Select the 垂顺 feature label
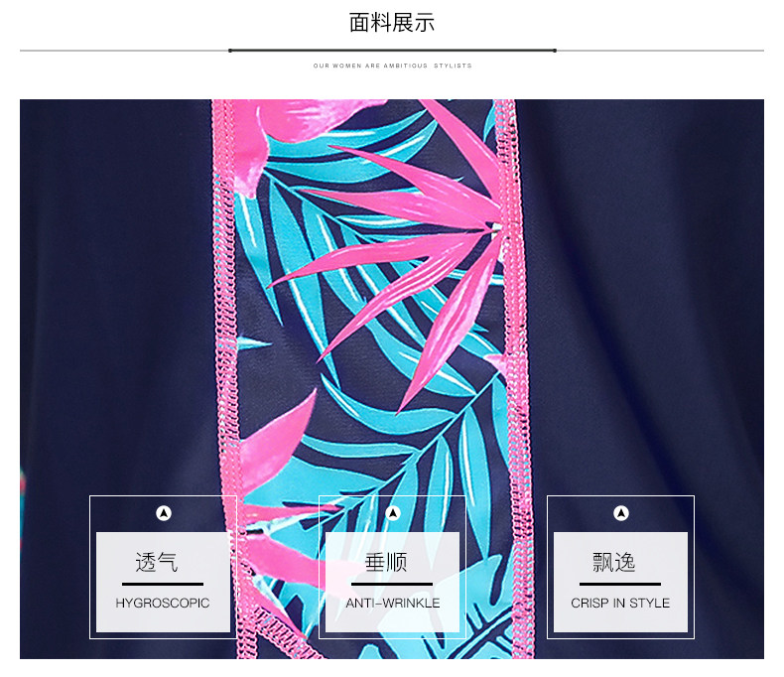784x677 pixels. [x=386, y=562]
